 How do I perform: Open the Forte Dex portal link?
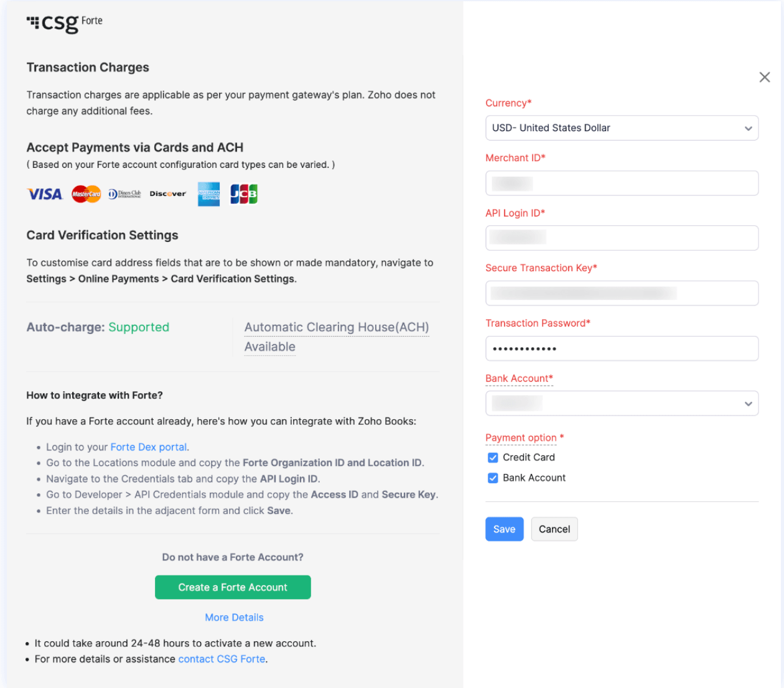(149, 447)
